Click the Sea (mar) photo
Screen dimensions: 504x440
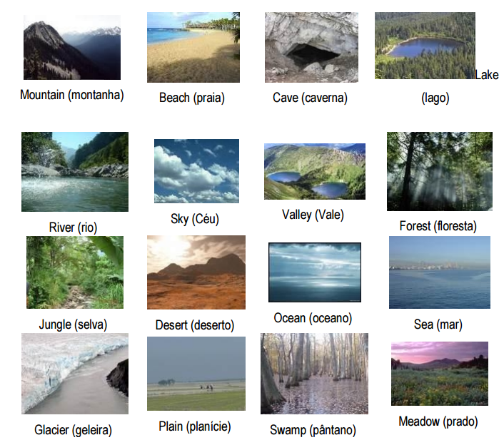440,272
